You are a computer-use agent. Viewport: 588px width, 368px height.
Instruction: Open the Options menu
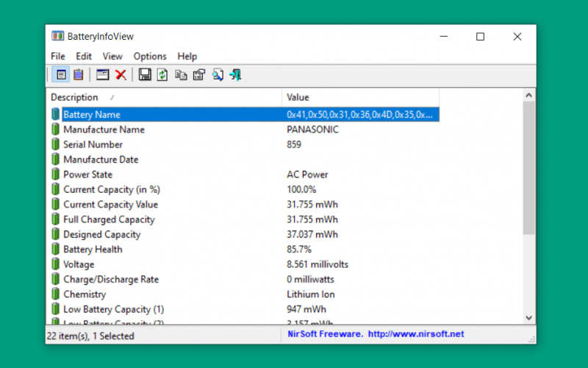(150, 57)
